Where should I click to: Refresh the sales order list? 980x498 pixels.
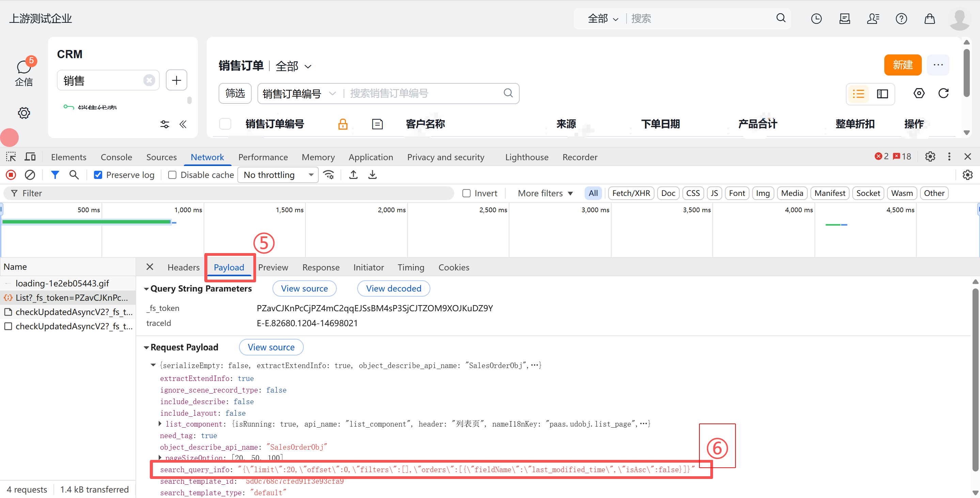944,93
